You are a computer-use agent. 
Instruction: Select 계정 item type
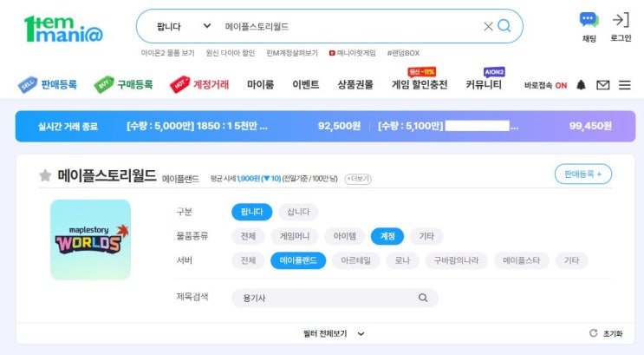(387, 236)
